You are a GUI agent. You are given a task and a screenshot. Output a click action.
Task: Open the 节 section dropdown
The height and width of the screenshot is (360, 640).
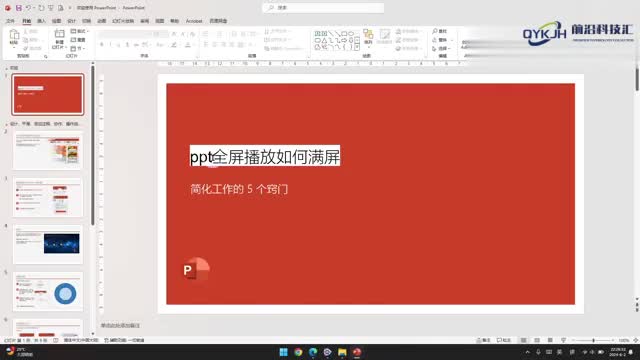(x=78, y=49)
